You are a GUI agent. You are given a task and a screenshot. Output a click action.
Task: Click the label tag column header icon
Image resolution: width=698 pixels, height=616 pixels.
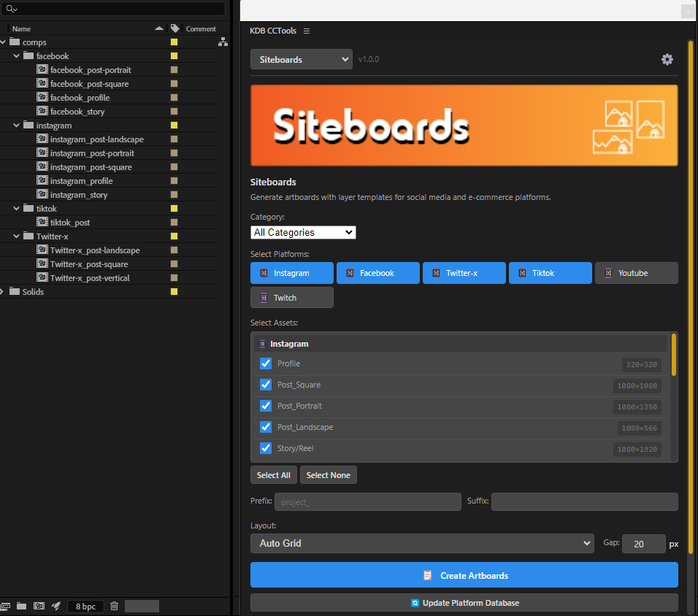tap(175, 28)
